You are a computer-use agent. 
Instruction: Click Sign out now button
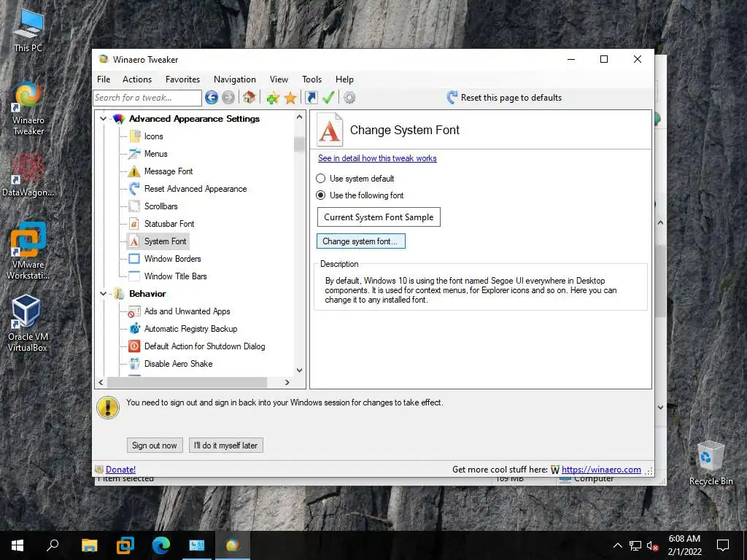[155, 446]
